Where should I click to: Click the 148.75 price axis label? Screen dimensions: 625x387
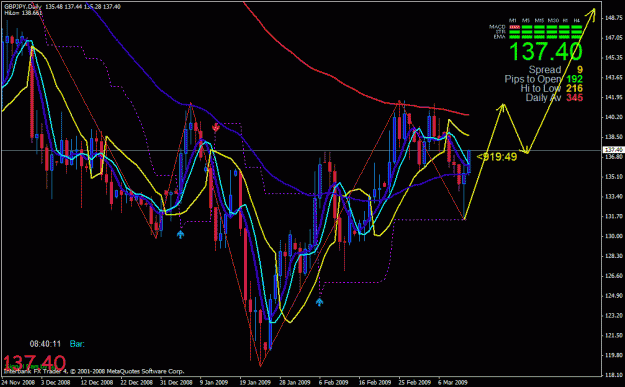614,18
